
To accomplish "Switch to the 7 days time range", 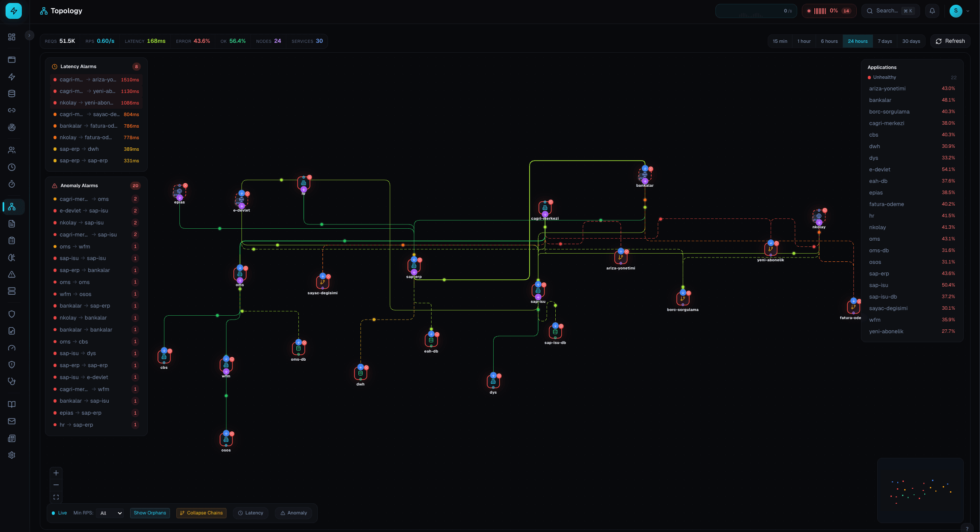I will pyautogui.click(x=885, y=41).
